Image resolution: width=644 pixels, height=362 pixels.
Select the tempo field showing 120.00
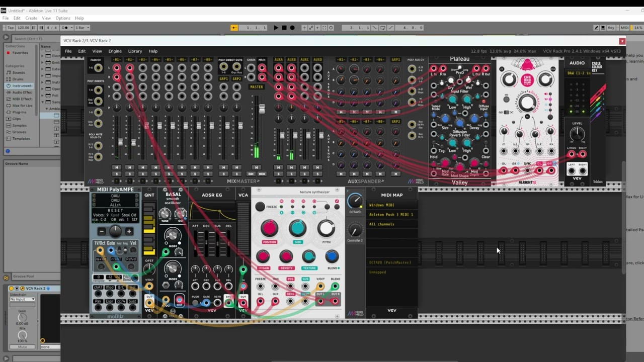coord(23,28)
